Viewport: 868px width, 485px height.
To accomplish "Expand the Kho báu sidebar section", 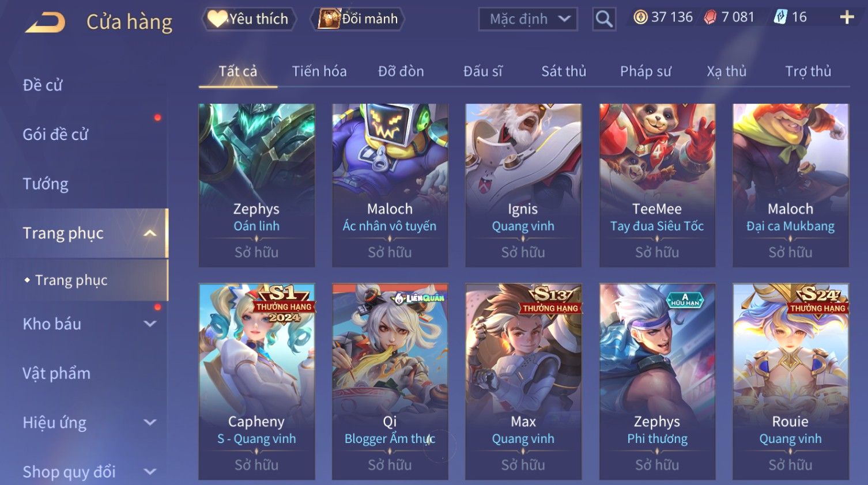I will [150, 324].
